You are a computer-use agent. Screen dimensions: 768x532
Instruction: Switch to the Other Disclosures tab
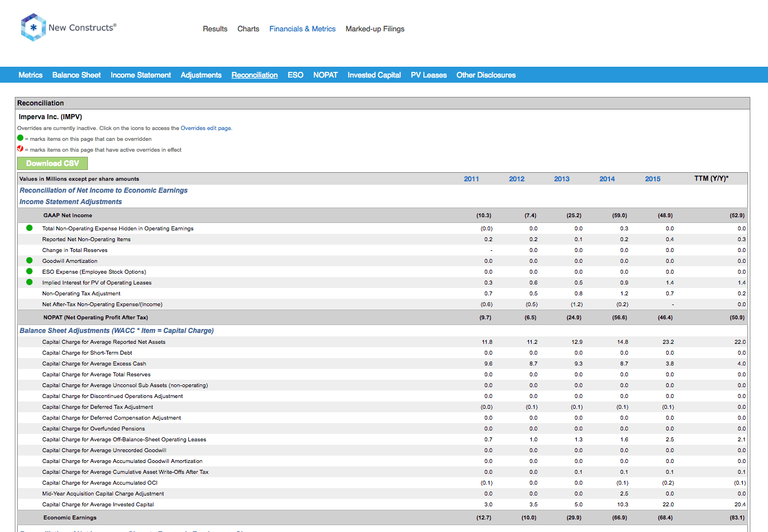[x=486, y=75]
